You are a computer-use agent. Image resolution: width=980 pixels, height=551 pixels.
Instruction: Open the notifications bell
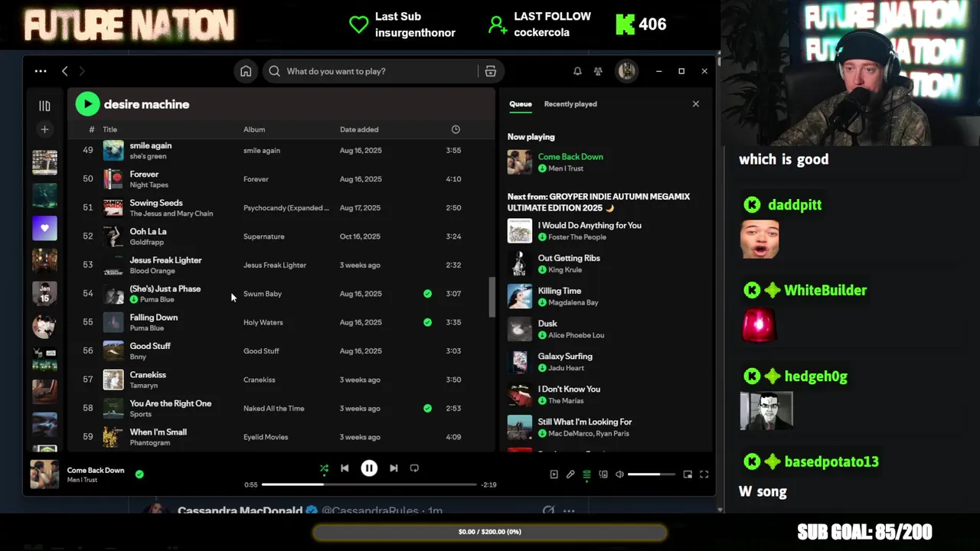tap(577, 71)
